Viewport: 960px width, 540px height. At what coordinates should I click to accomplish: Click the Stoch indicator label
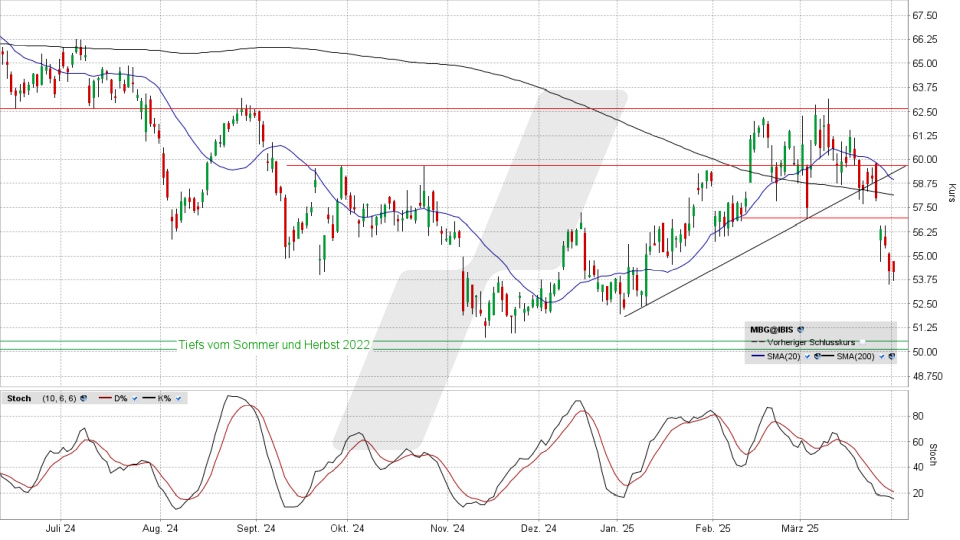point(19,398)
